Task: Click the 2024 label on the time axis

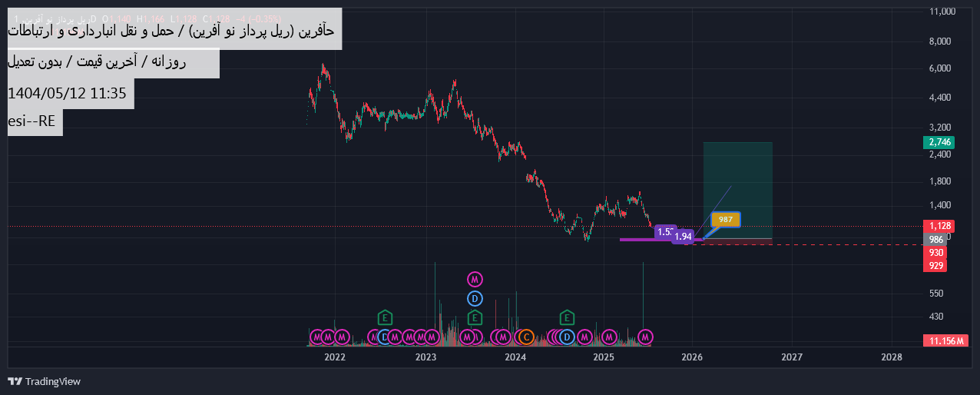Action: [x=515, y=357]
